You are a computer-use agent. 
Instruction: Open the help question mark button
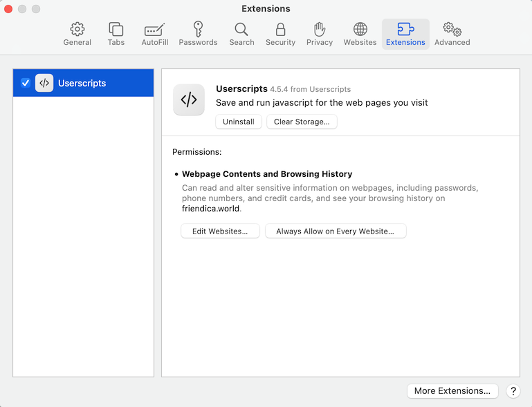(513, 391)
